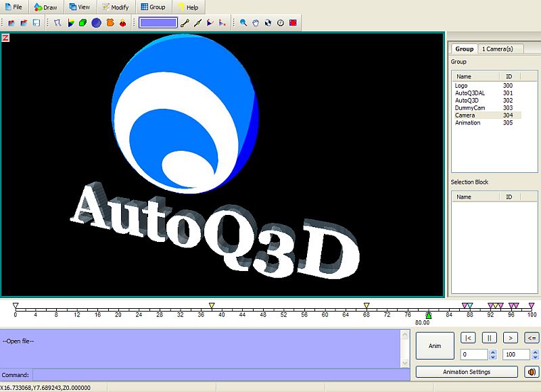
Task: Select the DummyCam group row
Action: [486, 108]
